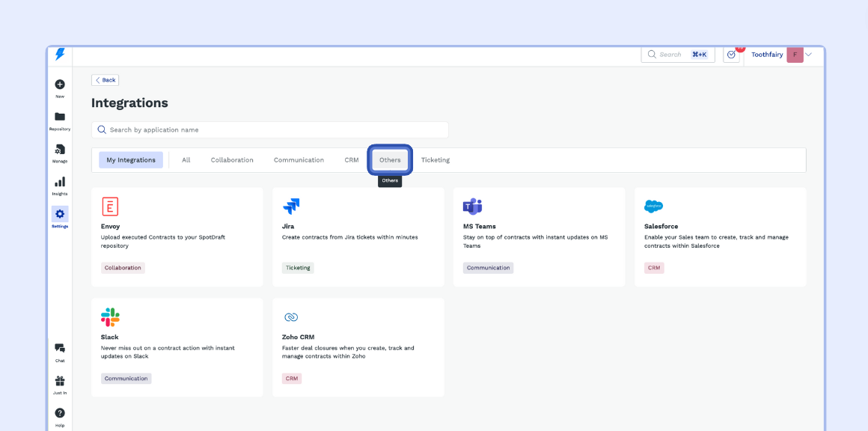Image resolution: width=868 pixels, height=431 pixels.
Task: Click the CRM tag on Zoho card
Action: click(x=292, y=379)
